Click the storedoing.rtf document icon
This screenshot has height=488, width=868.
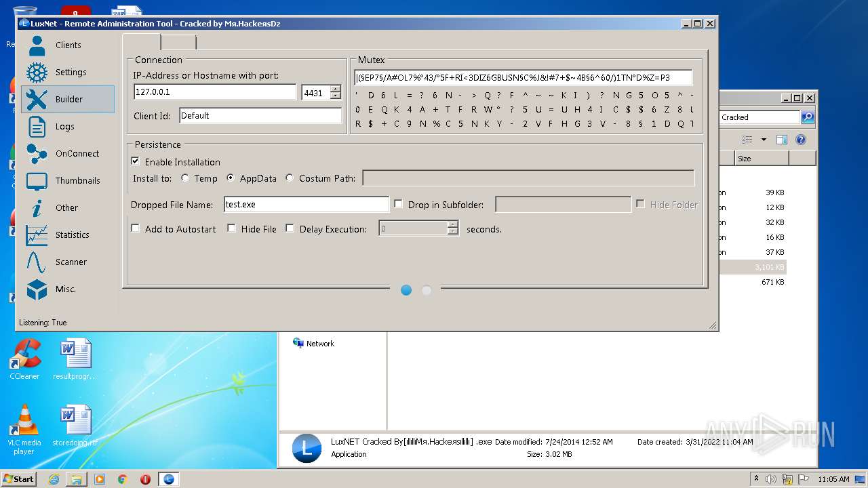click(x=75, y=426)
